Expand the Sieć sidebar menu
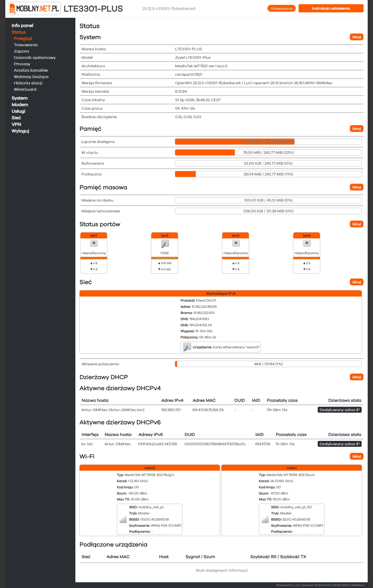The height and width of the screenshot is (588, 373). 16,118
